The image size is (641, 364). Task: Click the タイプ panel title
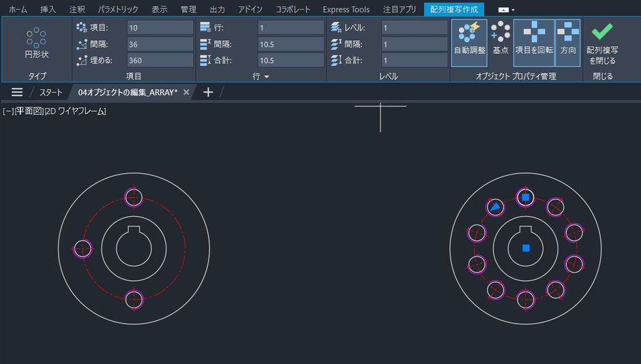37,76
